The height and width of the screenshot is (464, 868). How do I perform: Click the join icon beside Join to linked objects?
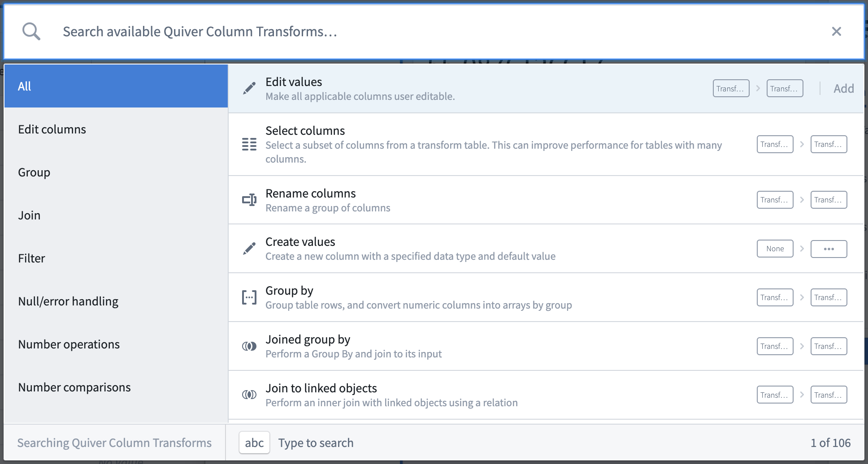click(249, 395)
